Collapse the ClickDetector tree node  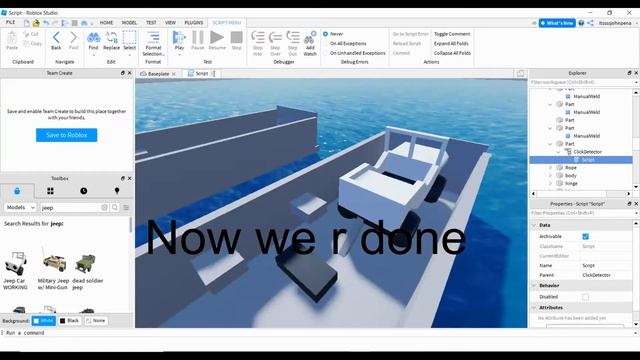tap(558, 152)
